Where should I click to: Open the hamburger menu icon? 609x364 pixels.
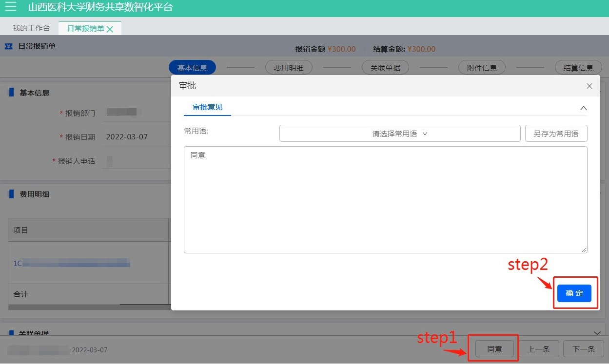pos(10,7)
